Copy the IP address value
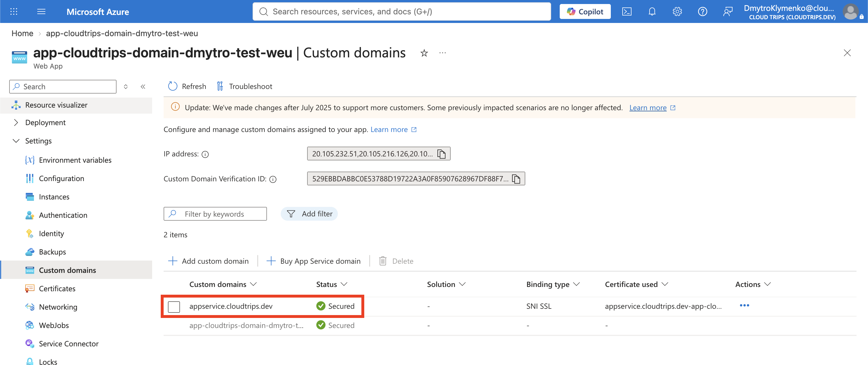This screenshot has width=868, height=365. tap(441, 154)
